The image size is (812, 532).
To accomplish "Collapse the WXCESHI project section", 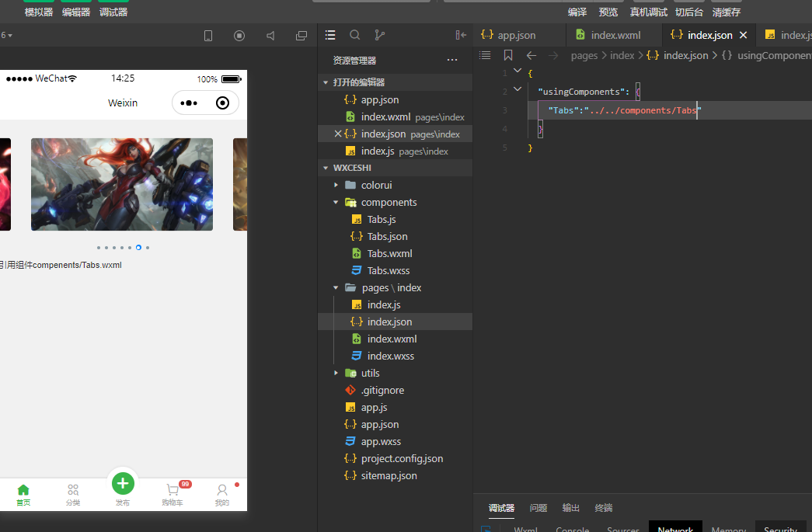I will 326,169.
